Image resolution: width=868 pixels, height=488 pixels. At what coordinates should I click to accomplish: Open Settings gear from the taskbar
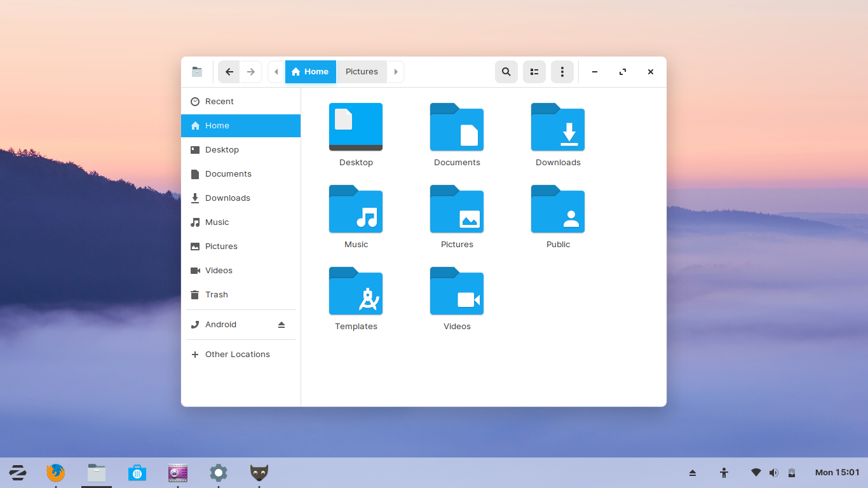219,473
